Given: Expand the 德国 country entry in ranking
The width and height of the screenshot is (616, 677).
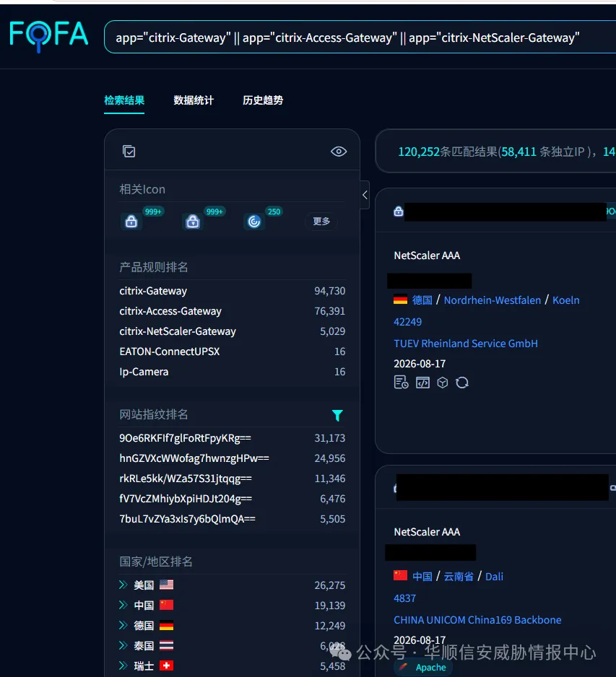Looking at the screenshot, I should pyautogui.click(x=123, y=625).
